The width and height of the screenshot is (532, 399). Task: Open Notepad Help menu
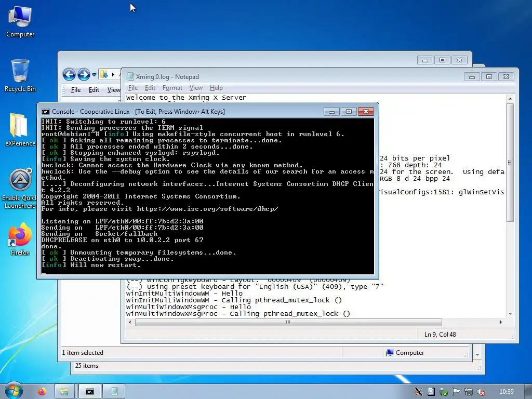coord(216,88)
